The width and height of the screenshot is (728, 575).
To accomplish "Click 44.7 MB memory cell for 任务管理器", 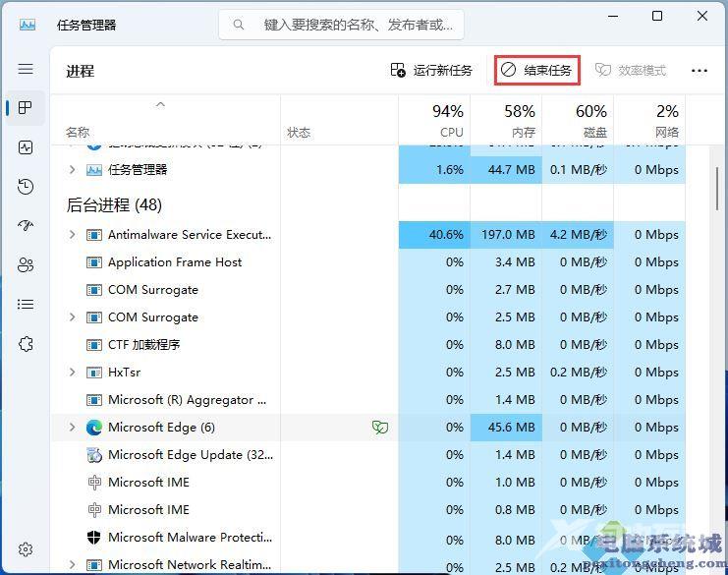I will click(506, 170).
